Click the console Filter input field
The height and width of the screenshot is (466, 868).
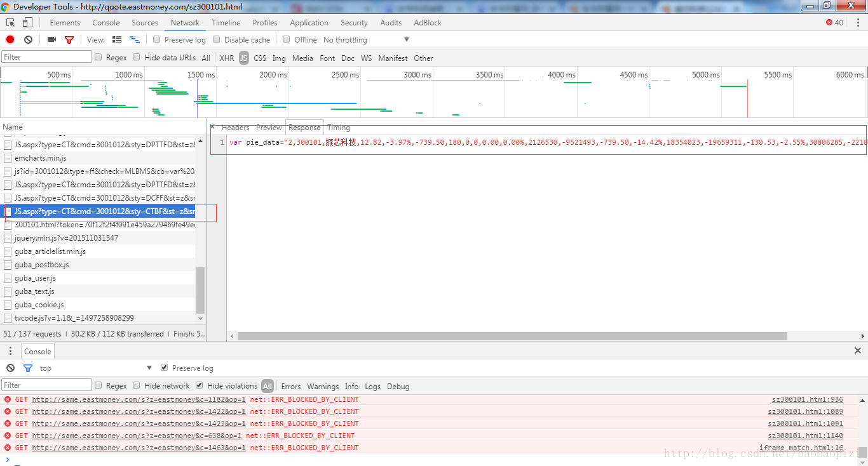47,385
